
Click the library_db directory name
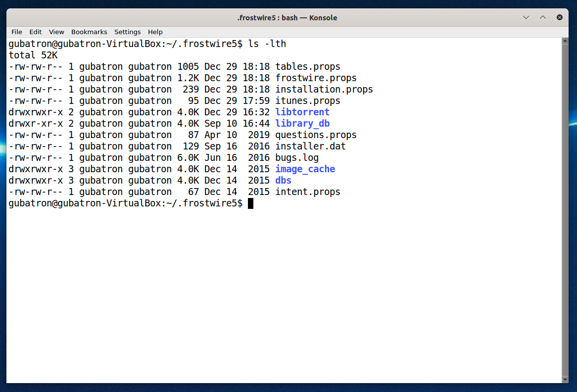tap(302, 124)
